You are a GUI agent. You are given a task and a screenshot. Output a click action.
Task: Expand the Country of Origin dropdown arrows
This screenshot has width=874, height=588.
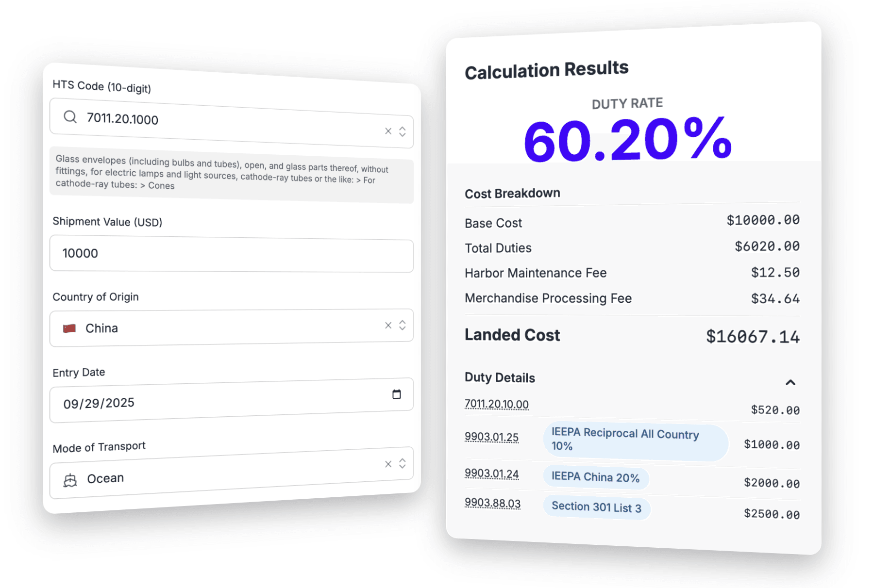click(x=403, y=325)
